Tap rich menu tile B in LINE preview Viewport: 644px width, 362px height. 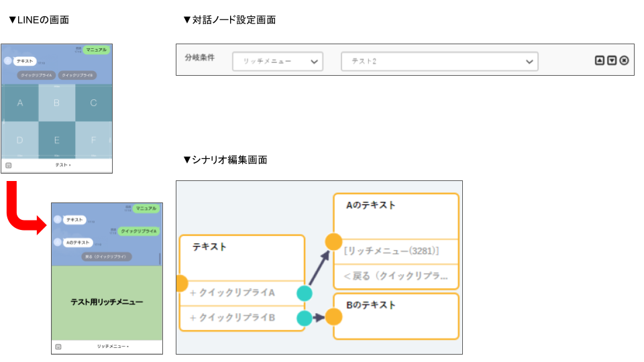coord(56,103)
